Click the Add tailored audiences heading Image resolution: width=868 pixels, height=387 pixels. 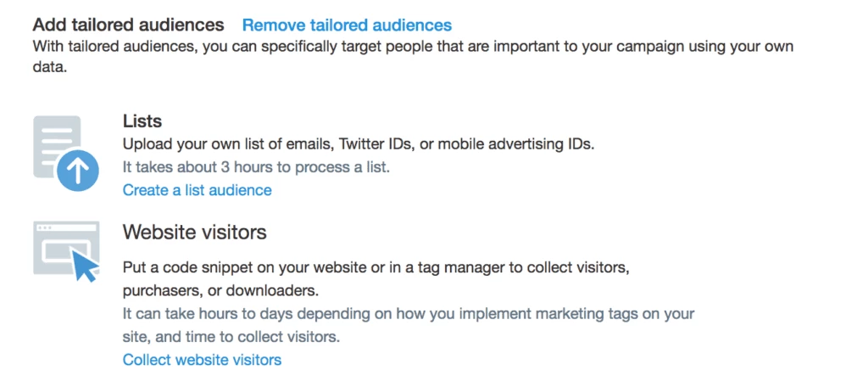point(129,25)
